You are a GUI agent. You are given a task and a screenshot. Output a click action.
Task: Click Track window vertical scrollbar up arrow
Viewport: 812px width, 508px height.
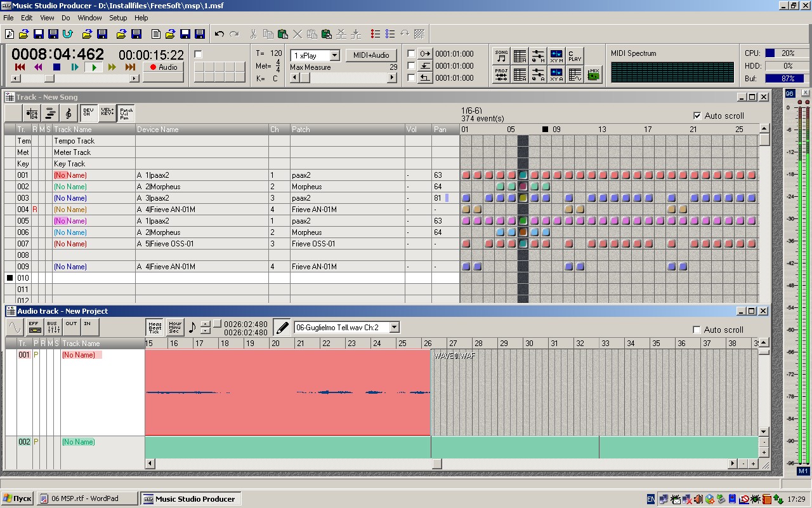coord(764,129)
